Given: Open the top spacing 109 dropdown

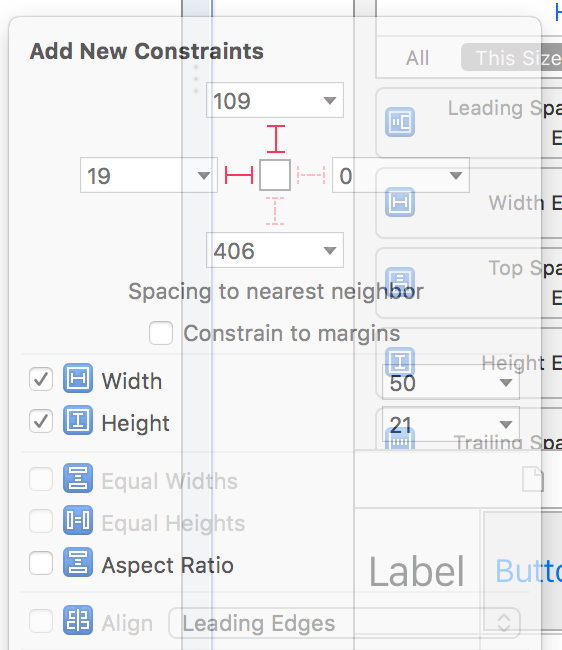Looking at the screenshot, I should pyautogui.click(x=330, y=100).
